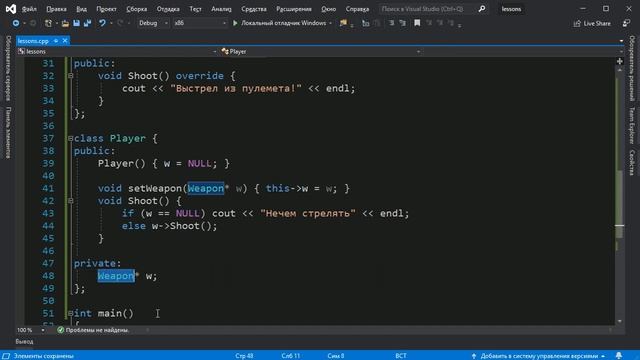Click the Player class icon in navigation bar
The image size is (640, 360).
click(x=225, y=51)
